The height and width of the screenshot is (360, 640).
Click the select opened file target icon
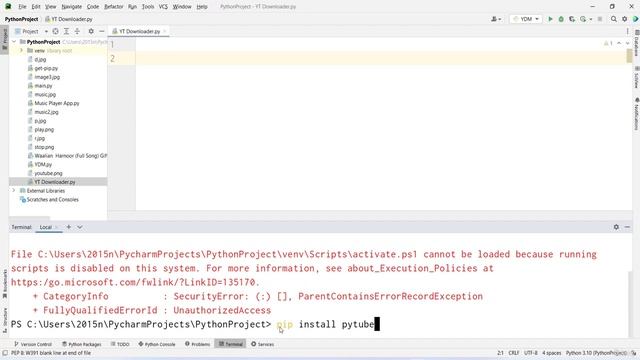(x=56, y=31)
